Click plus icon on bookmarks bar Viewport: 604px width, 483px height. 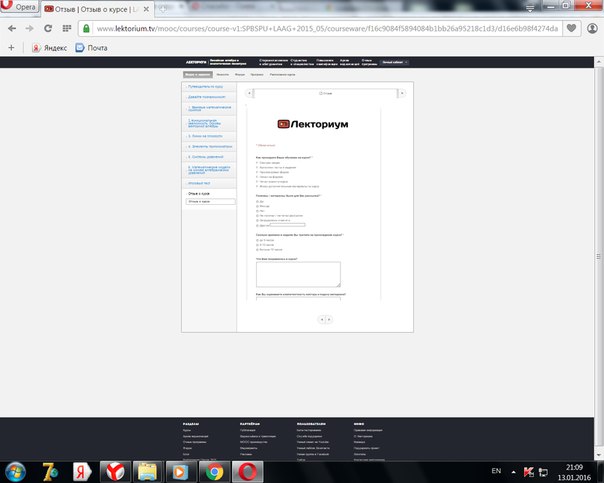click(11, 48)
